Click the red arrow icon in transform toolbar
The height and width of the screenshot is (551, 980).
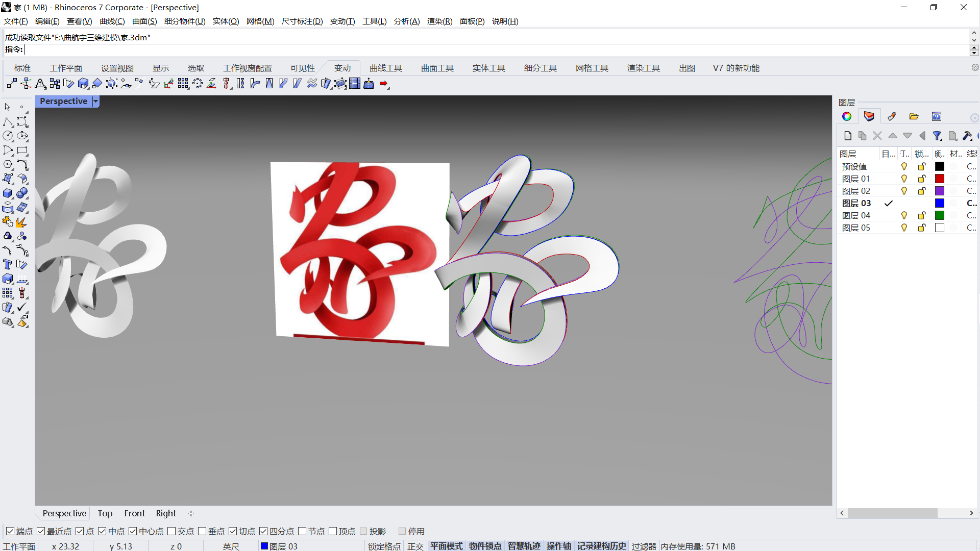[x=384, y=84]
